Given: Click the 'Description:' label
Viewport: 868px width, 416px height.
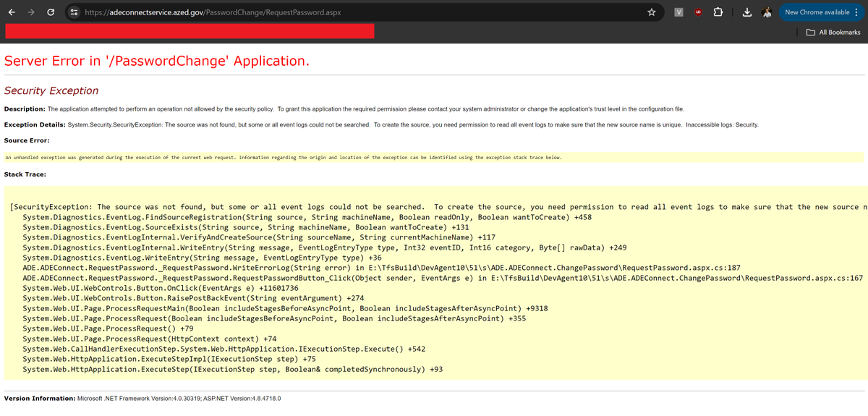Looking at the screenshot, I should [25, 109].
